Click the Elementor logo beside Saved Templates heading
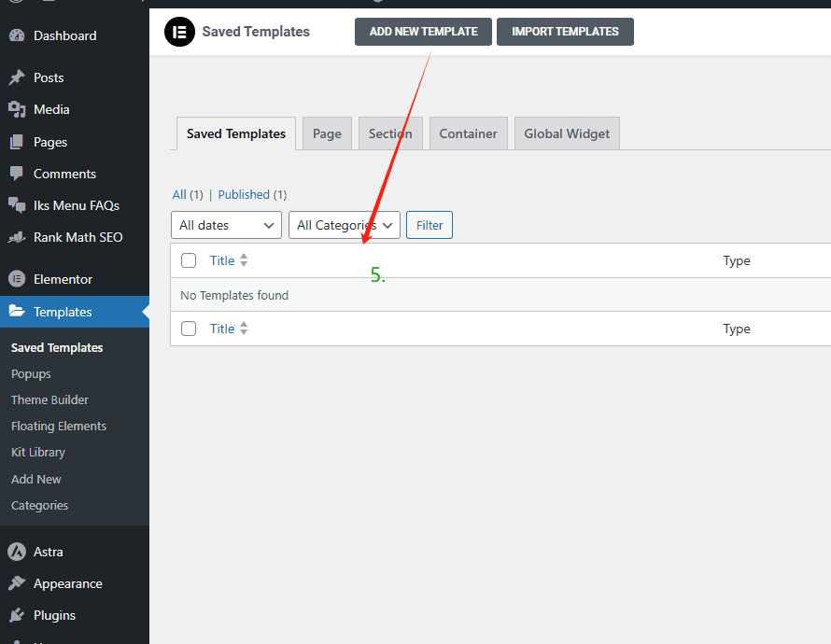 tap(179, 32)
